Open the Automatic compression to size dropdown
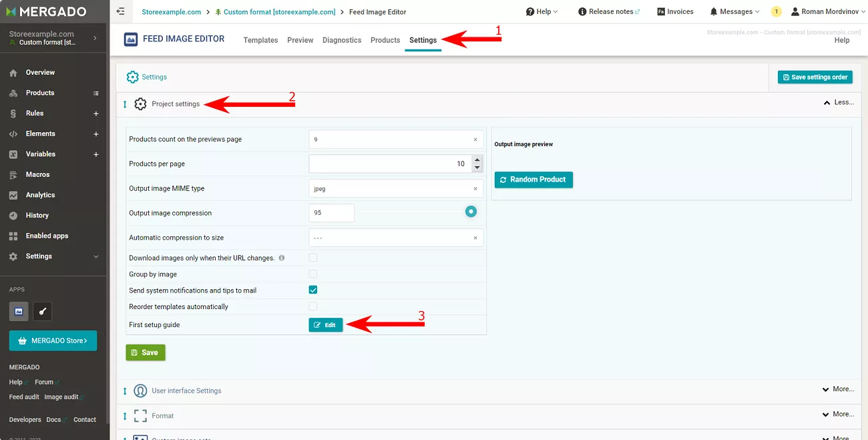The image size is (868, 440). [396, 238]
